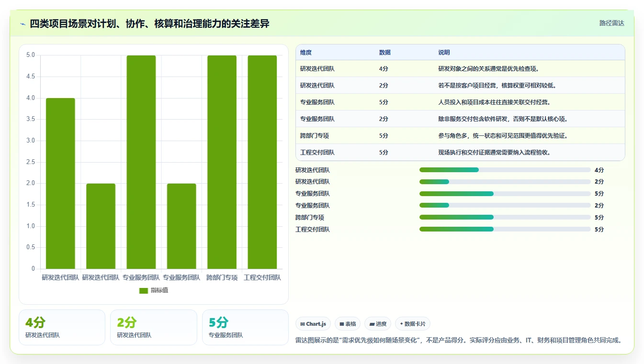Viewport: 644px width, 364px height.
Task: Click text 除非服务交付包含软件研发，否则不是默认核心项。
Action: tap(503, 119)
